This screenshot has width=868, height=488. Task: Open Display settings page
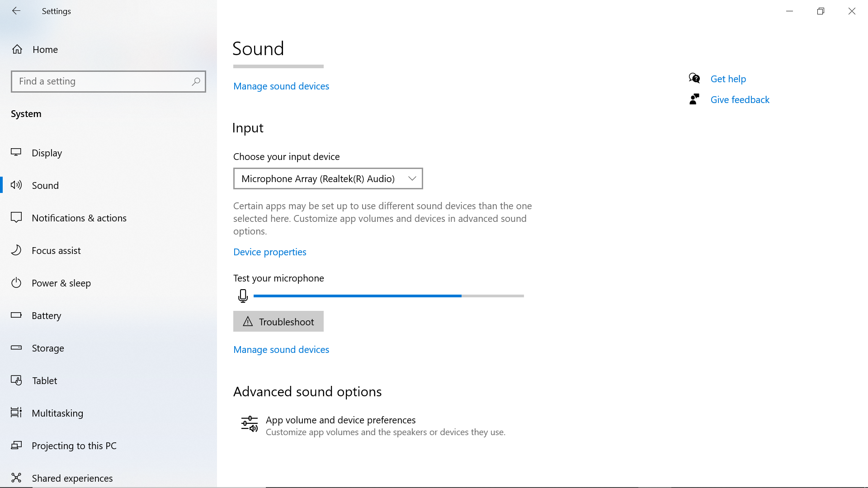108,153
